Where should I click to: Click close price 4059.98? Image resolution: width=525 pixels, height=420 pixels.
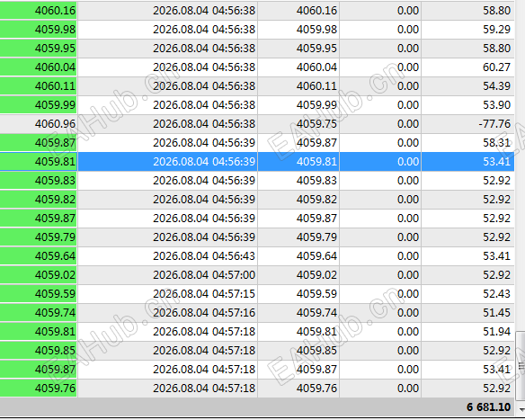point(316,30)
